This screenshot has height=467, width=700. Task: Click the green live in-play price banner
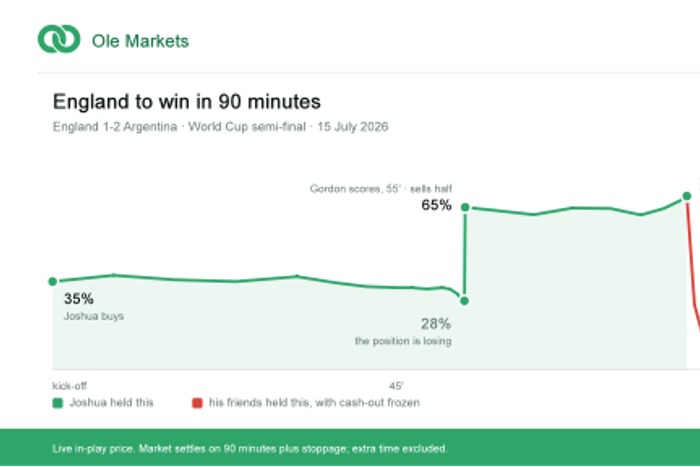point(350,448)
